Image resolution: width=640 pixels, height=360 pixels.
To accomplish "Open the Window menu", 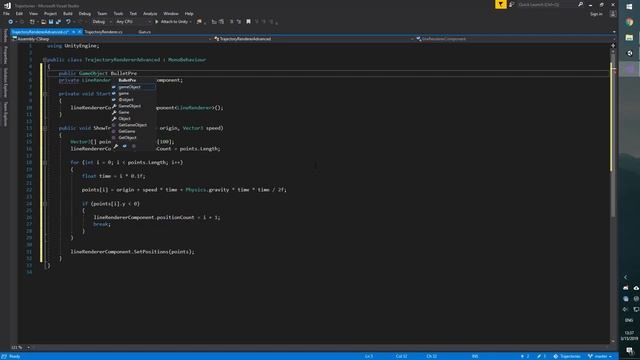I will point(171,13).
